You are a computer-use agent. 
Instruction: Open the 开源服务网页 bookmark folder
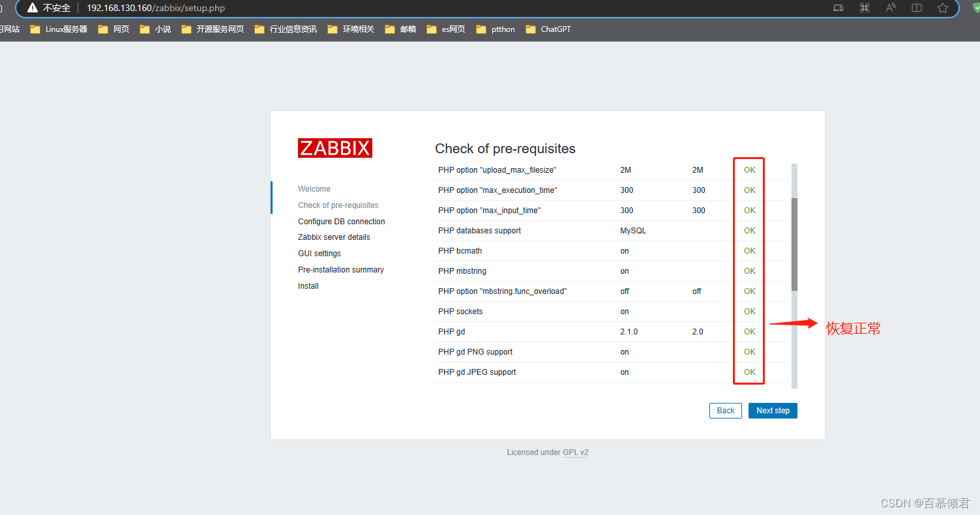213,29
